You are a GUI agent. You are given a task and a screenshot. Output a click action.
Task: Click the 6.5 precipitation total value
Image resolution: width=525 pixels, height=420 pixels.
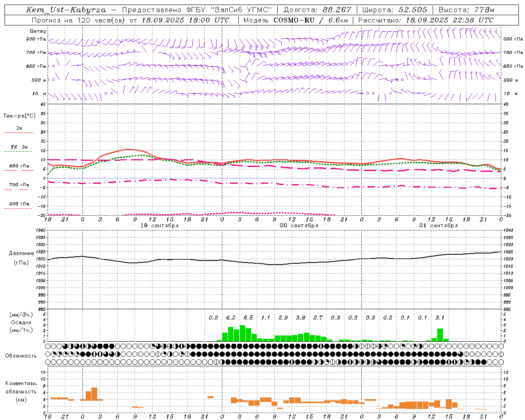point(248,317)
